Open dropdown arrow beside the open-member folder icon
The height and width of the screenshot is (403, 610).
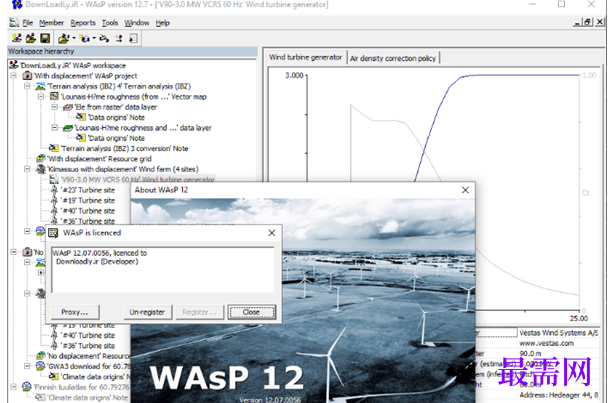tap(74, 38)
